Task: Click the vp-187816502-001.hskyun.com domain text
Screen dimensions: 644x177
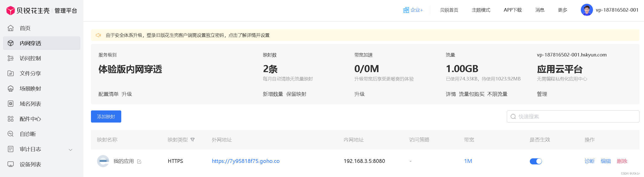Action: [571, 55]
